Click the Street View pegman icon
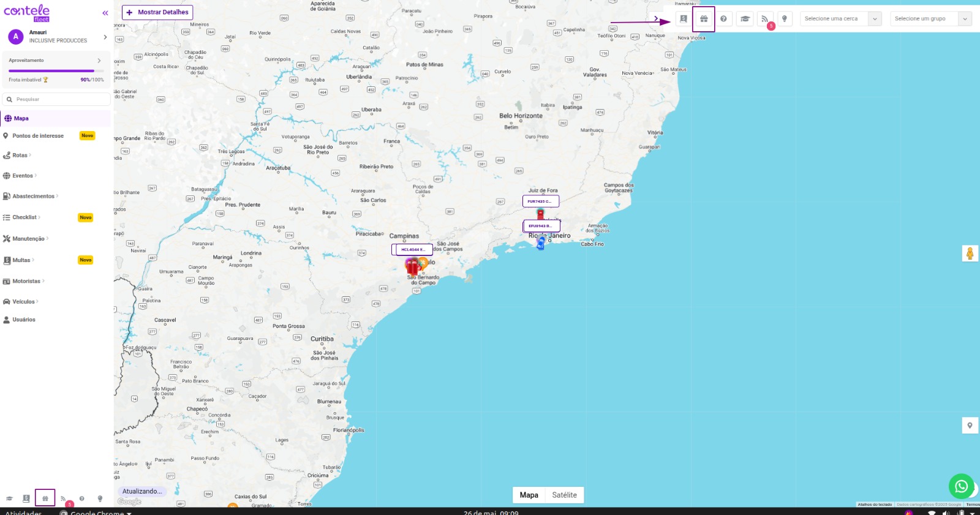Screen dimensions: 980x515 pyautogui.click(x=970, y=253)
